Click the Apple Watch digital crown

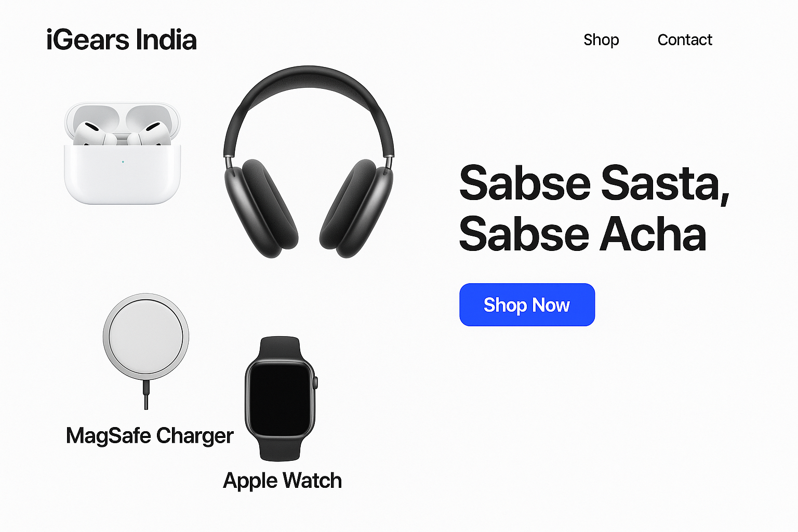[315, 383]
